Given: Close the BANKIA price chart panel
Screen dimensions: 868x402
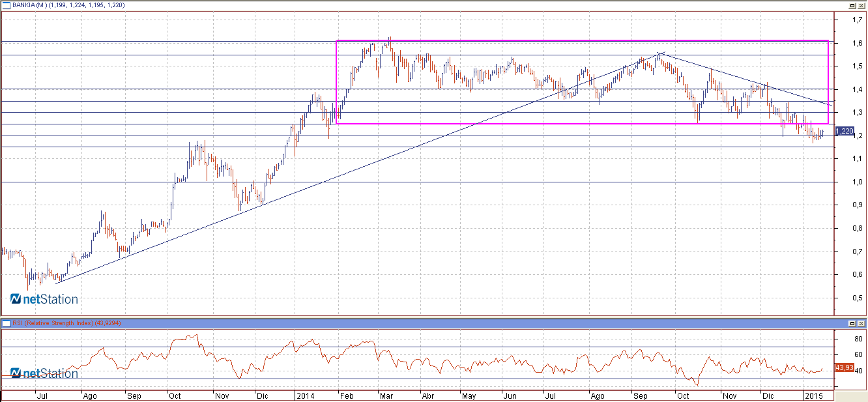Looking at the screenshot, I should (861, 5).
